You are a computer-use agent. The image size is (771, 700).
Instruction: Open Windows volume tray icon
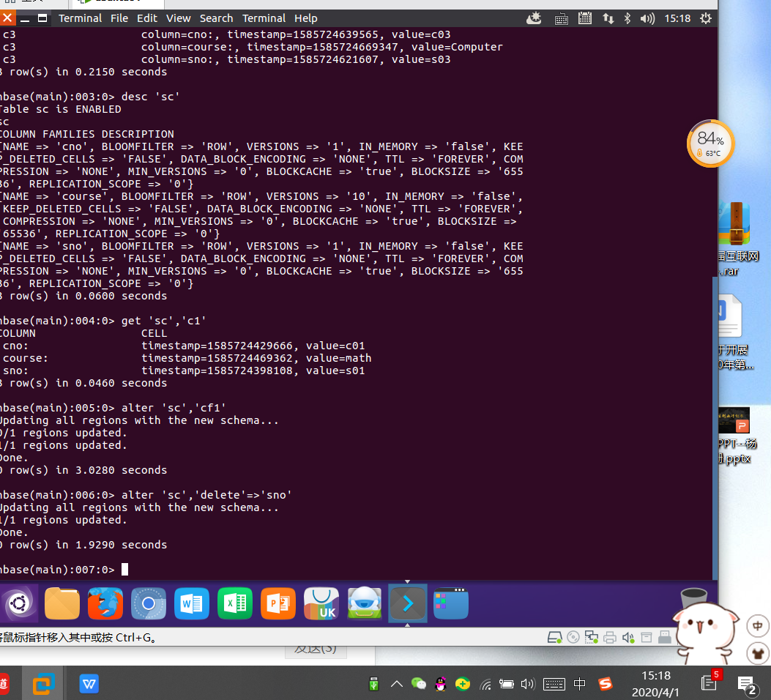tap(528, 684)
